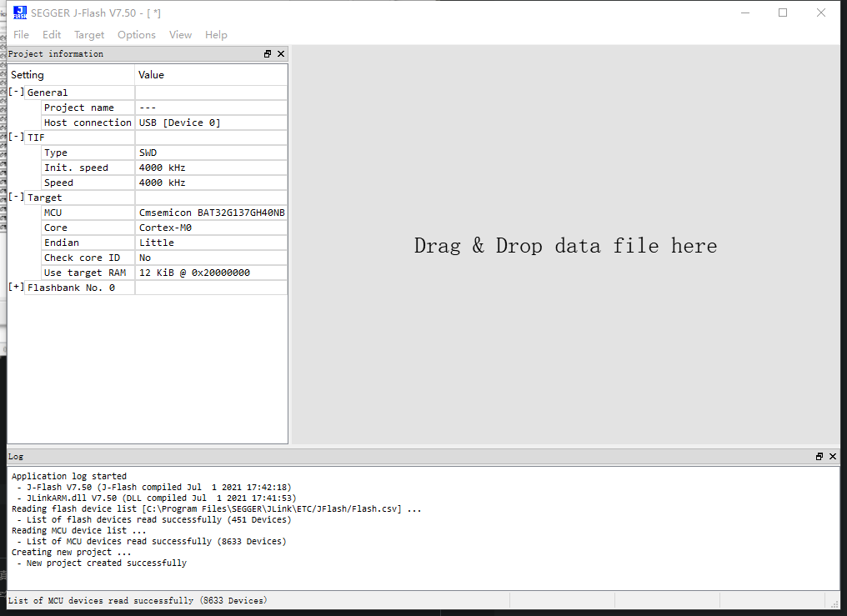The width and height of the screenshot is (847, 616).
Task: Click the status bar message text
Action: point(138,600)
